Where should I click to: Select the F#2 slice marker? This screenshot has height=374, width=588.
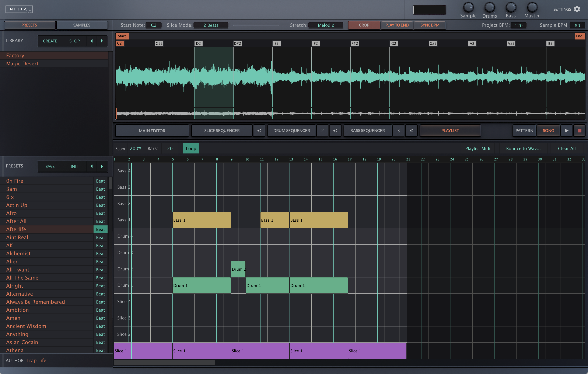(354, 44)
